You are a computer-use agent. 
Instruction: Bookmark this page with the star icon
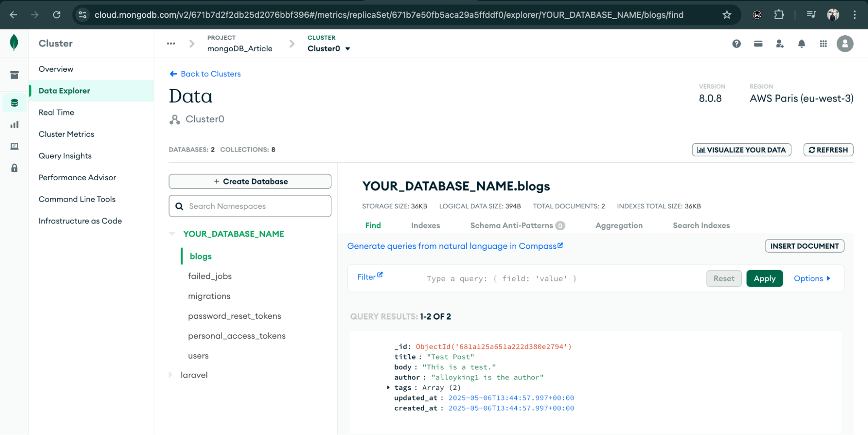point(727,15)
